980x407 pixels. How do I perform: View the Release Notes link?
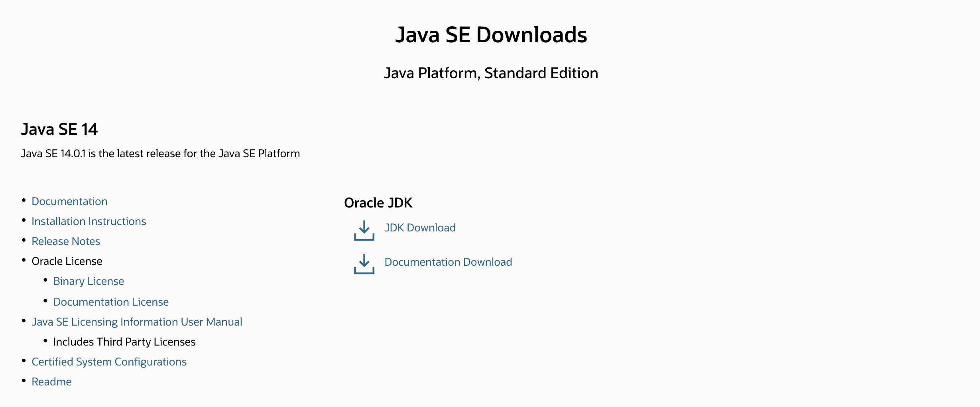pos(66,241)
